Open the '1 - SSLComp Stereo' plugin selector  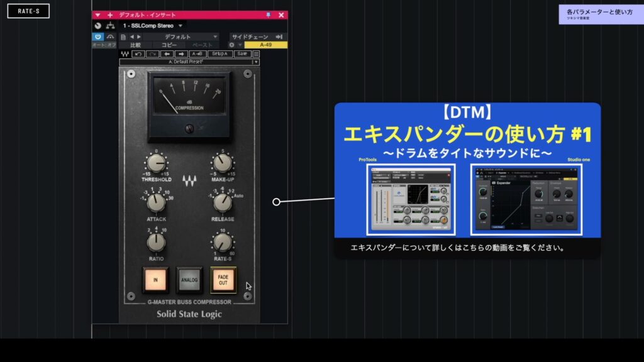pos(152,25)
